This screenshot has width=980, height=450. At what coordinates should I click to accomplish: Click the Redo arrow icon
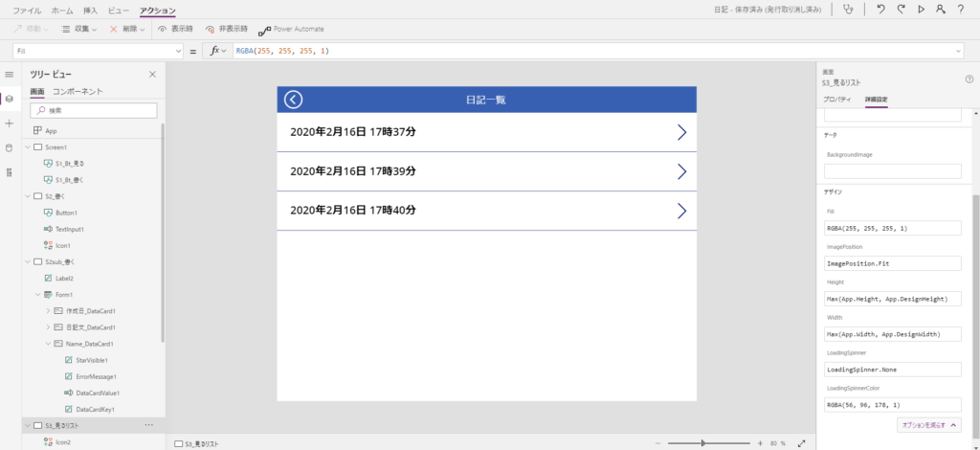pos(901,10)
